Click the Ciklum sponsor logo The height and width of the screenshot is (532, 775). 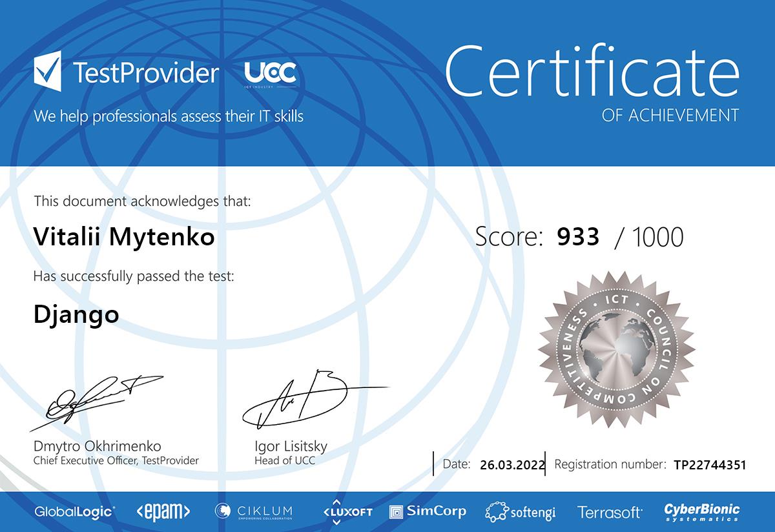[x=253, y=512]
